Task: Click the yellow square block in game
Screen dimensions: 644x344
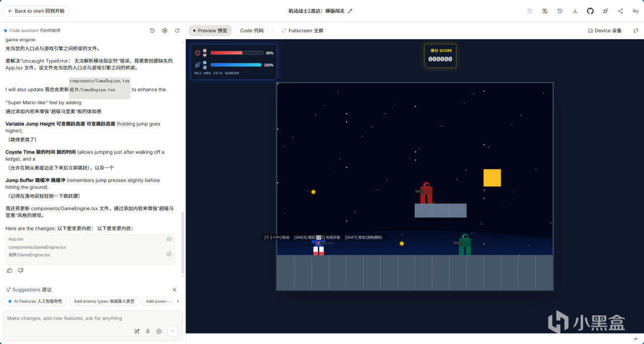Action: pos(492,178)
